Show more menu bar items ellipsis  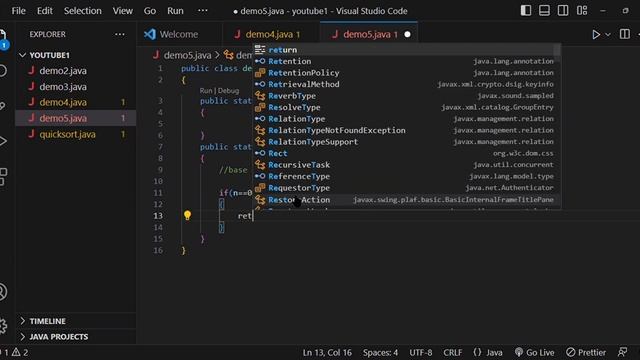(x=202, y=11)
